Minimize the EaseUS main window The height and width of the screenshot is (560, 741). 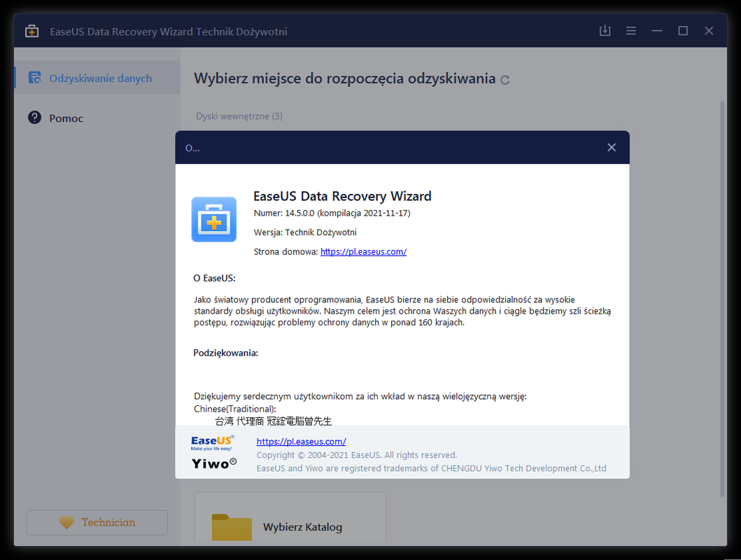657,31
